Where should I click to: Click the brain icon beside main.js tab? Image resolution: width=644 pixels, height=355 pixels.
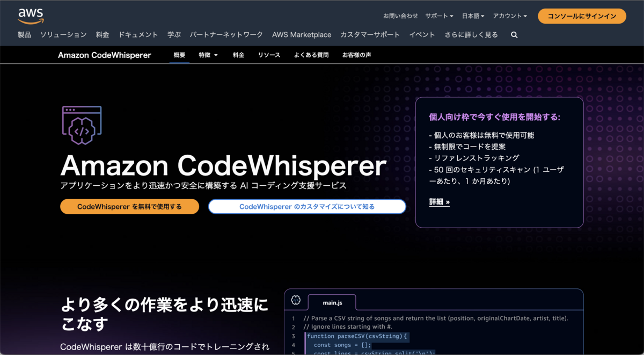tap(296, 300)
